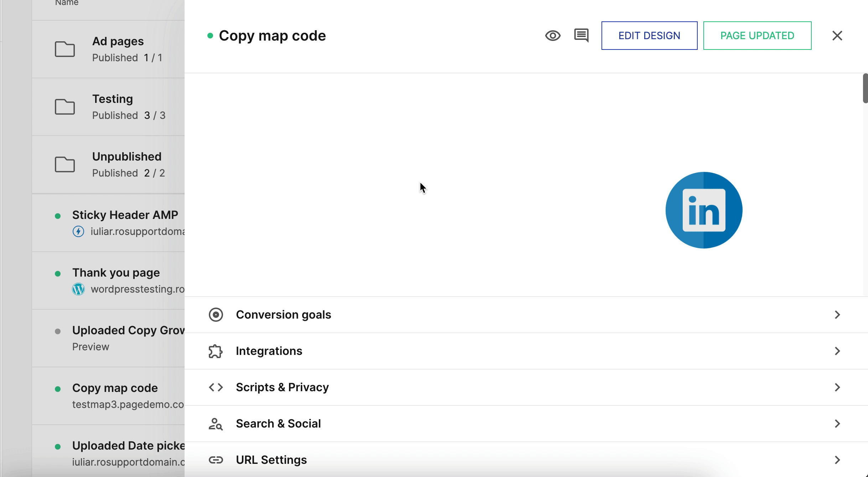Click the Sticky Header AMP iuliar.rosupportdomain URL
Viewport: 868px width, 477px height.
point(138,231)
